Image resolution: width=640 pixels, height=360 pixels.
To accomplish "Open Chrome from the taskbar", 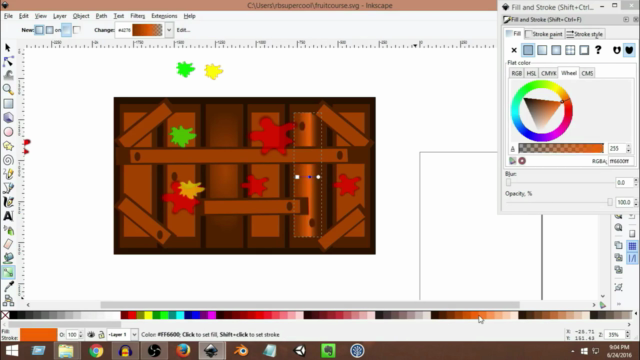I will [x=96, y=351].
